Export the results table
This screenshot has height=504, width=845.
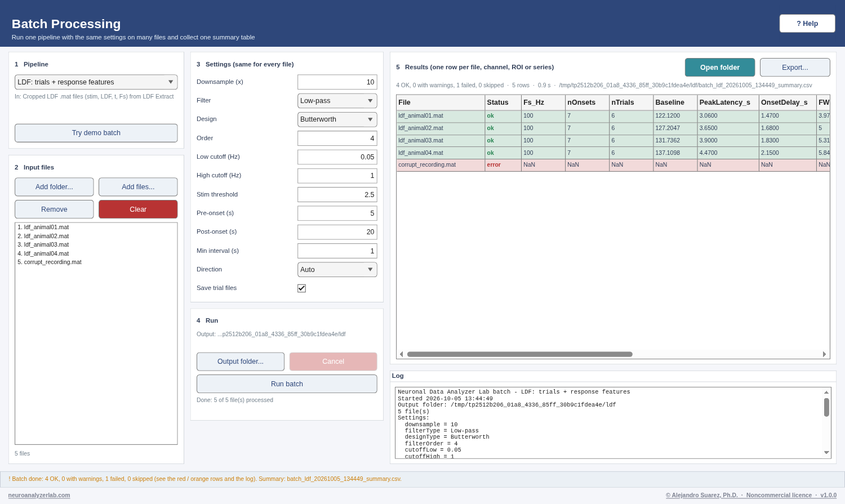pos(795,68)
